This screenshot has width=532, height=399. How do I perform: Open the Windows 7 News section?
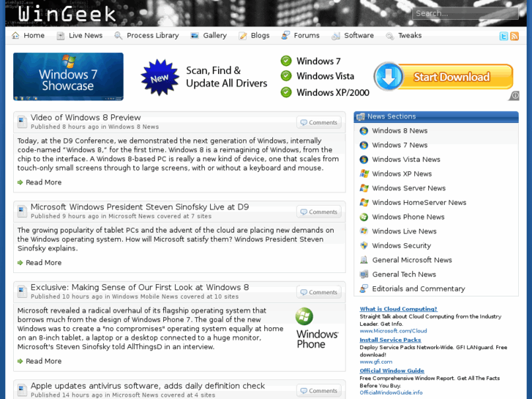[x=400, y=145]
